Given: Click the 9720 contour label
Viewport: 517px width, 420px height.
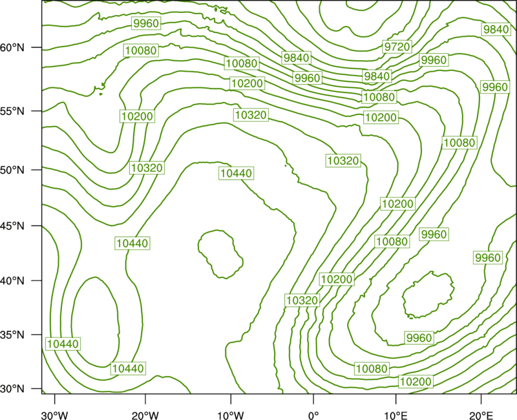Looking at the screenshot, I should click(x=397, y=47).
